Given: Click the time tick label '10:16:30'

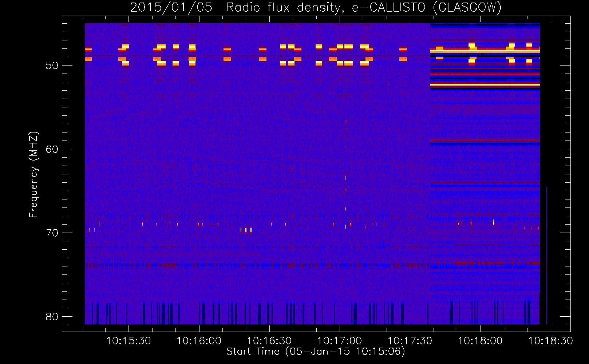Looking at the screenshot, I should coord(269,341).
